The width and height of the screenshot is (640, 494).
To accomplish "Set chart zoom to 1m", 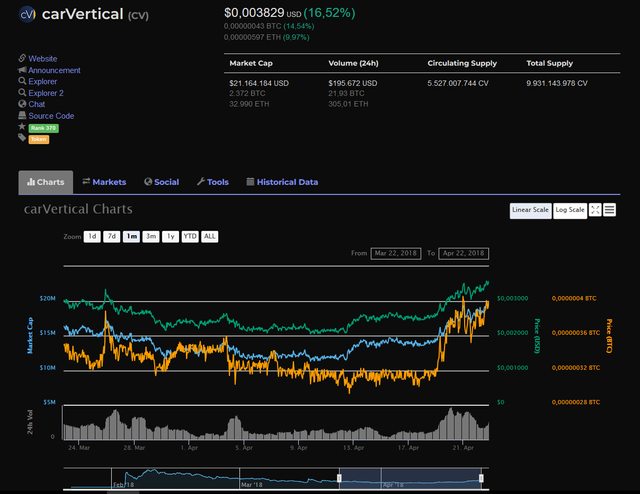I will pos(131,236).
